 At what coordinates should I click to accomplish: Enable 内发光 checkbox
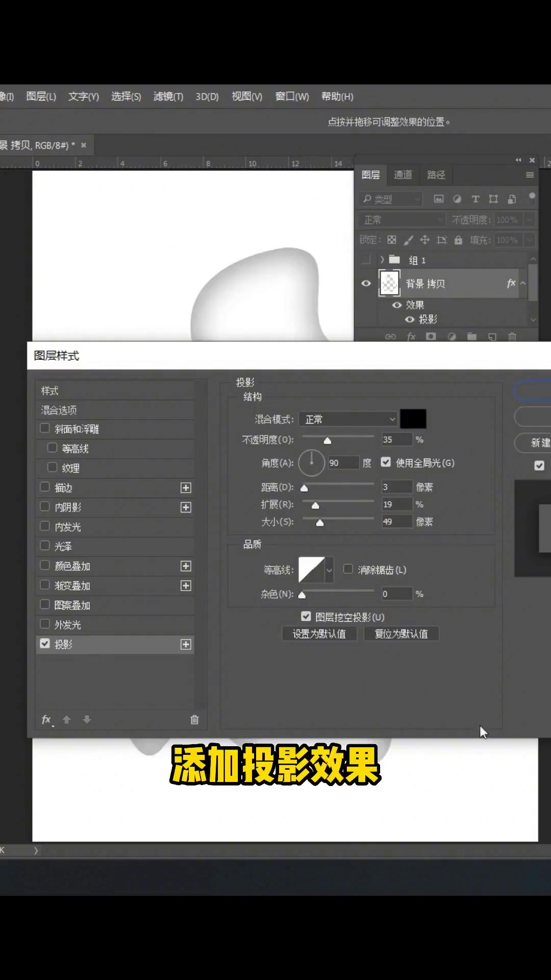coord(45,526)
